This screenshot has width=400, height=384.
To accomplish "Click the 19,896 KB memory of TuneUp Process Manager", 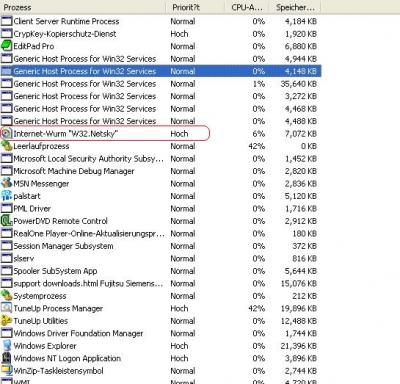I will 299,309.
